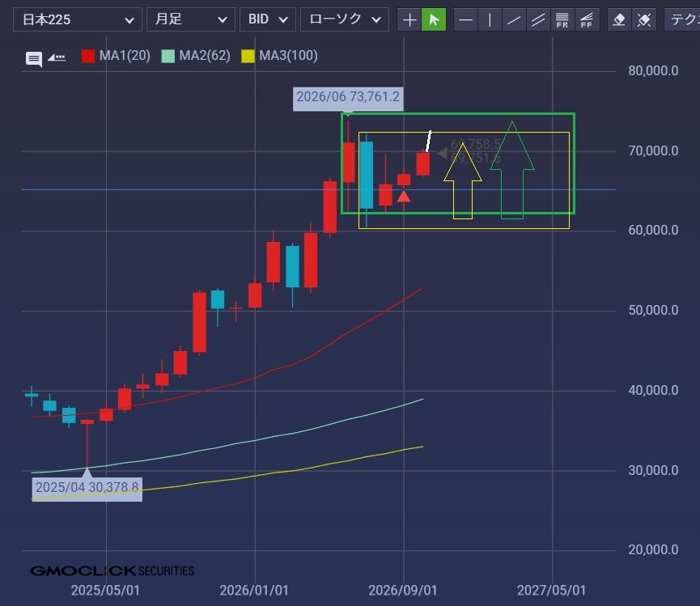700x606 pixels.
Task: Choose the vertical line drawing tool
Action: [x=490, y=19]
